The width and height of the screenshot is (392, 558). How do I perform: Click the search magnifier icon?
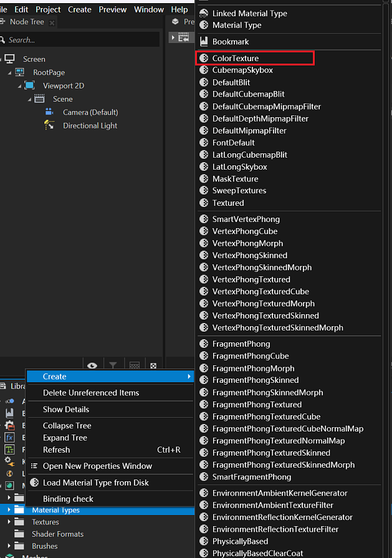[2, 40]
